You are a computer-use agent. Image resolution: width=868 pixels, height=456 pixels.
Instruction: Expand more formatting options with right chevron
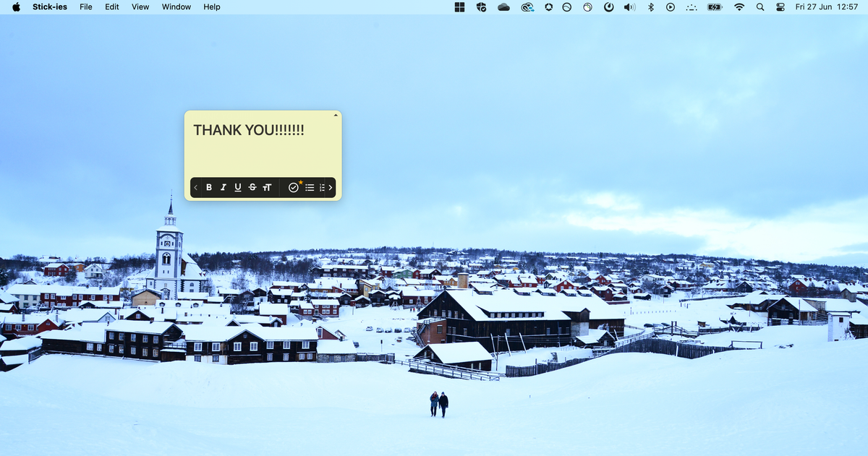(331, 187)
